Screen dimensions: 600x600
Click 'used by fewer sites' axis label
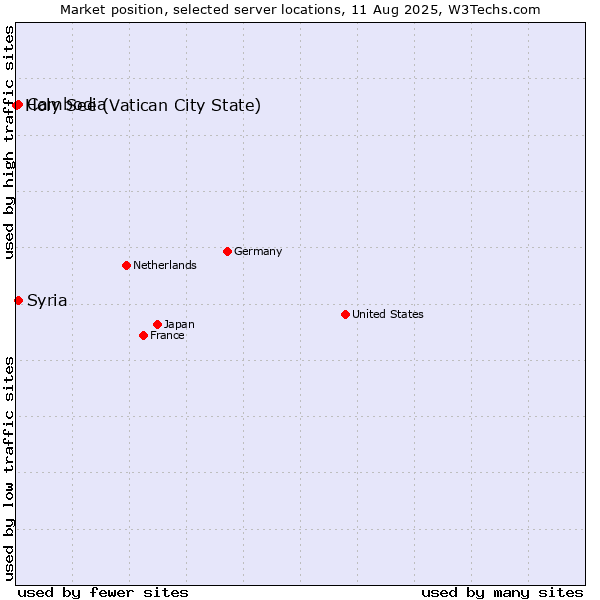tap(103, 593)
